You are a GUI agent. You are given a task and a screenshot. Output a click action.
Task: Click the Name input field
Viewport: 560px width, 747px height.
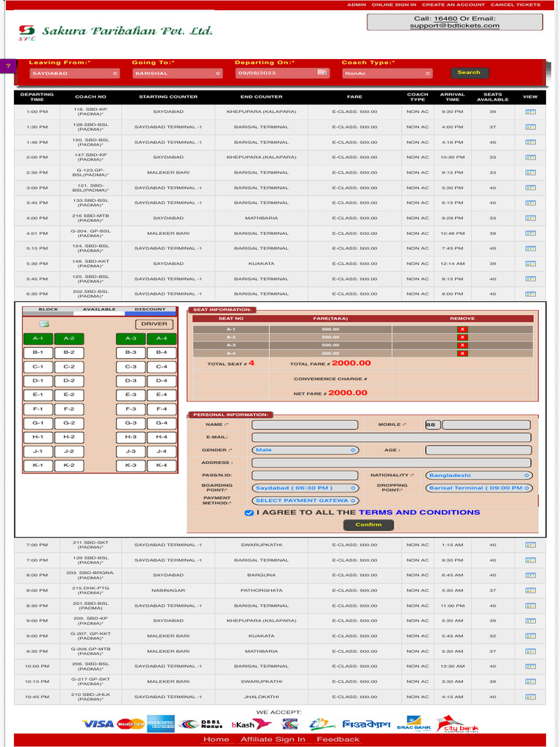pos(305,425)
